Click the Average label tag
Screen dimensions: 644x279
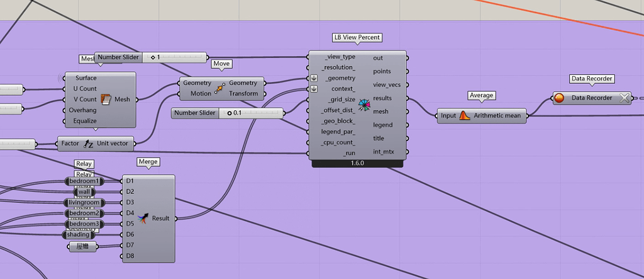click(x=481, y=95)
